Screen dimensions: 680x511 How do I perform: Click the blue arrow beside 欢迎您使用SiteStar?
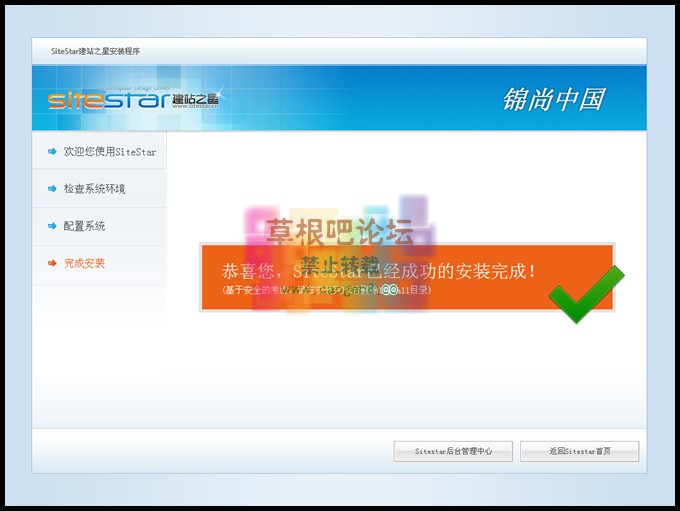(x=52, y=151)
